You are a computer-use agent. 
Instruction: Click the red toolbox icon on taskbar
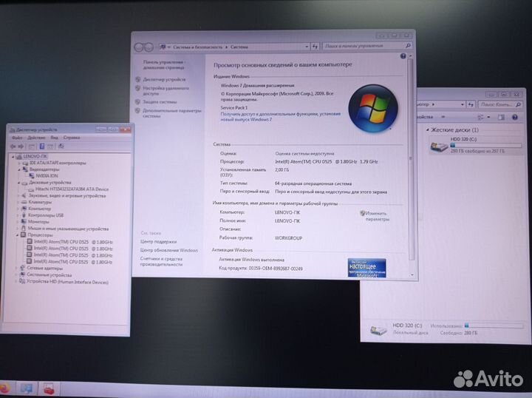[x=49, y=388]
